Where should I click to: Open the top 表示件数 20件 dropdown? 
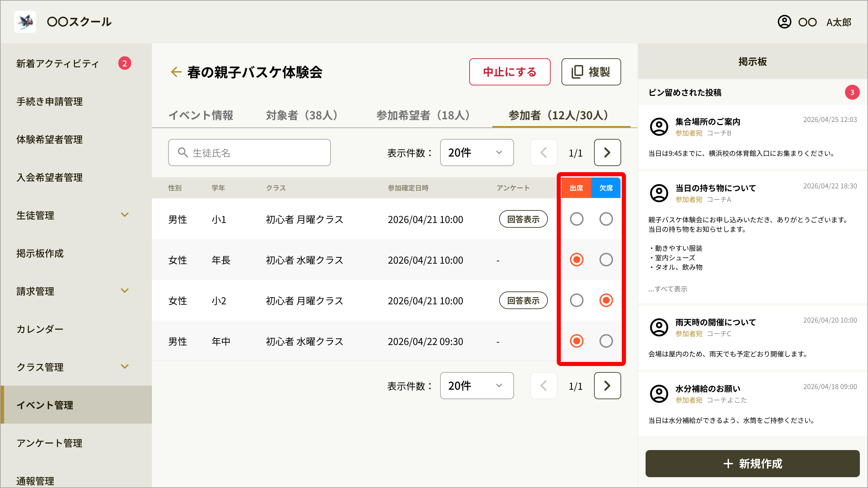click(x=477, y=152)
